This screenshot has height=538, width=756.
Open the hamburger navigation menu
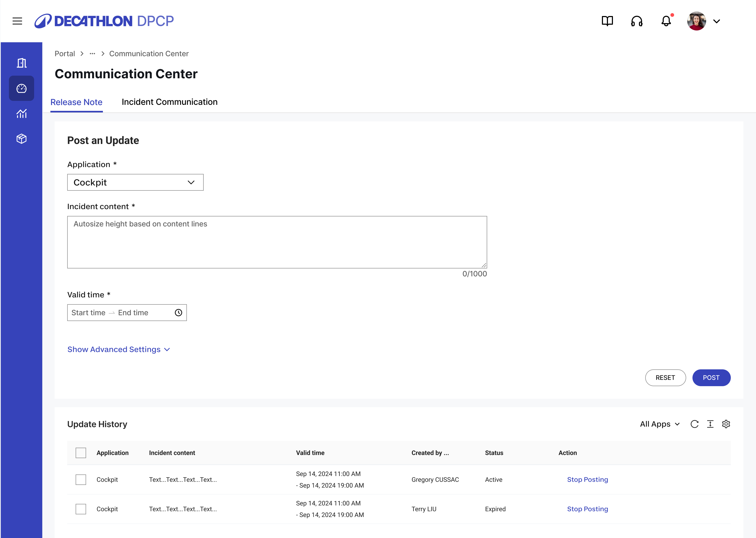(x=17, y=21)
